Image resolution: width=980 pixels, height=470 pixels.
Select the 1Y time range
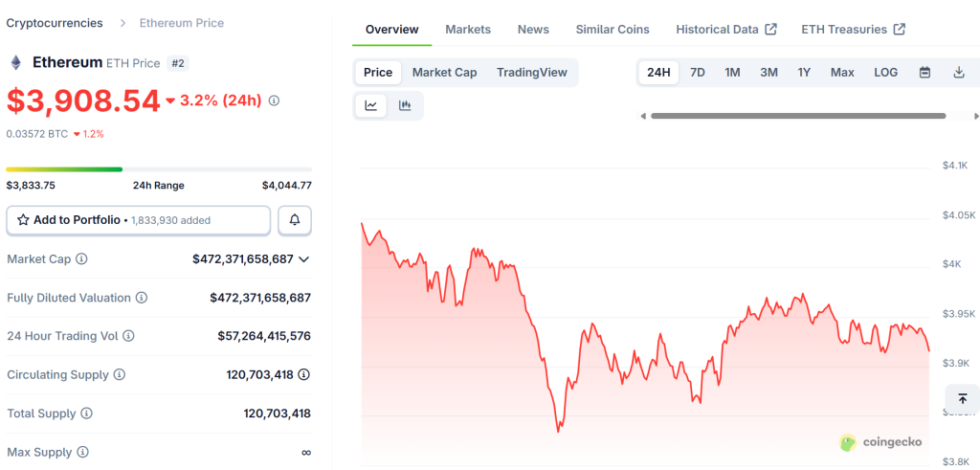pyautogui.click(x=804, y=73)
